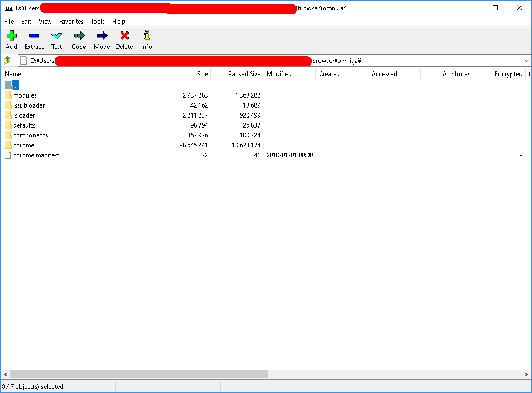
Task: Click the Copy arrow icon
Action: (x=79, y=36)
